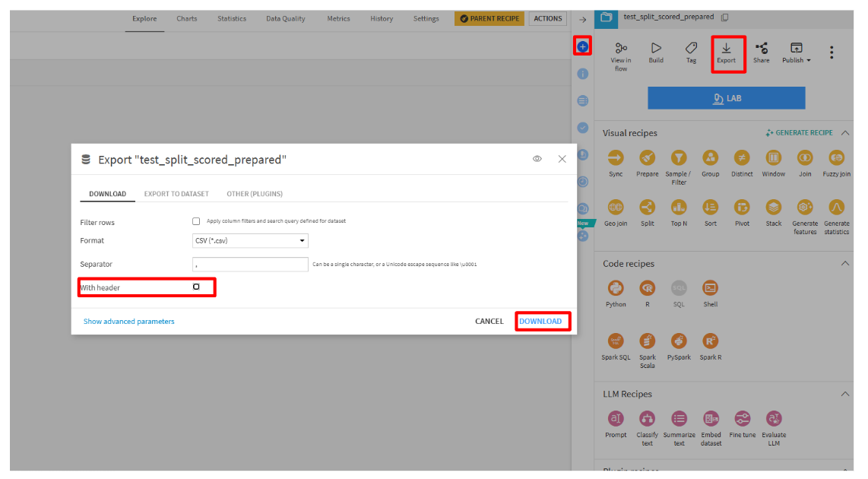This screenshot has width=868, height=479.
Task: Collapse the Visual recipes section
Action: 844,133
